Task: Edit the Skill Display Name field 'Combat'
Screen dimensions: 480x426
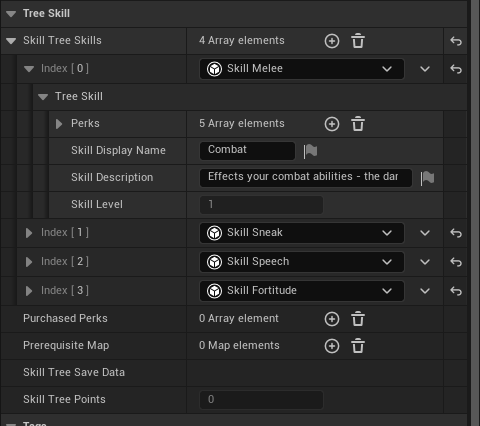Action: click(x=247, y=151)
